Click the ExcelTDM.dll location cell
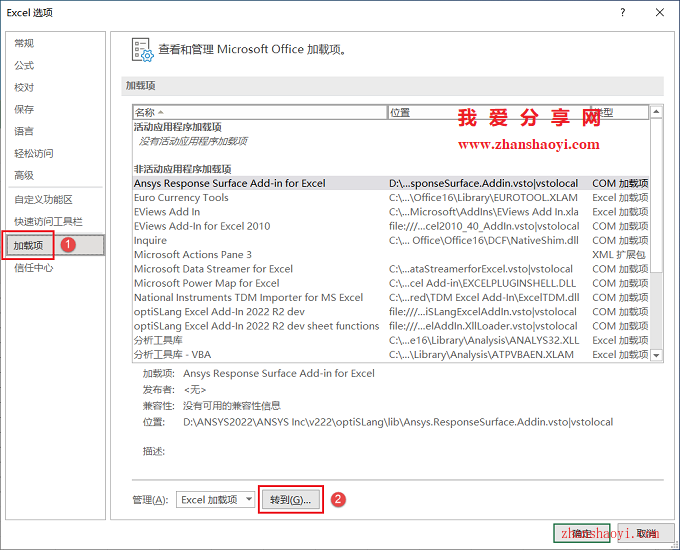Screen dimensions: 680x550 pos(484,298)
